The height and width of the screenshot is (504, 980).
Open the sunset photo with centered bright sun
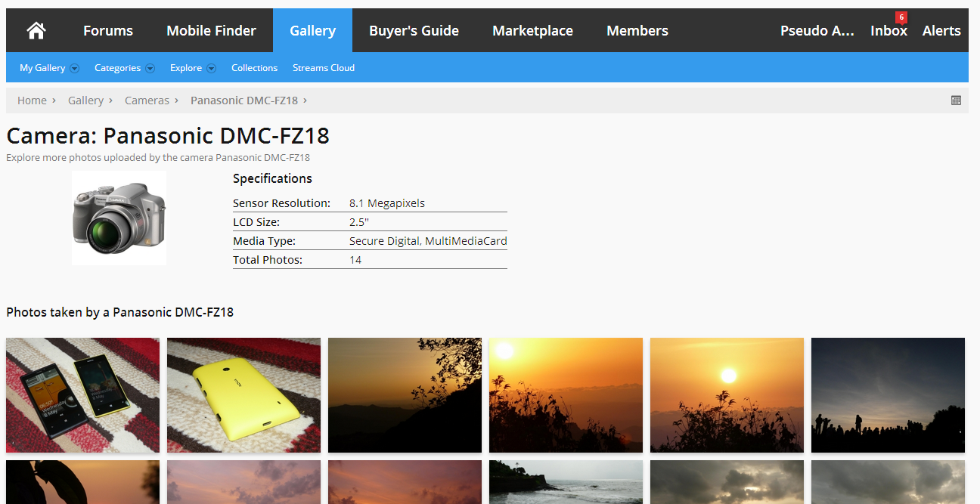727,395
